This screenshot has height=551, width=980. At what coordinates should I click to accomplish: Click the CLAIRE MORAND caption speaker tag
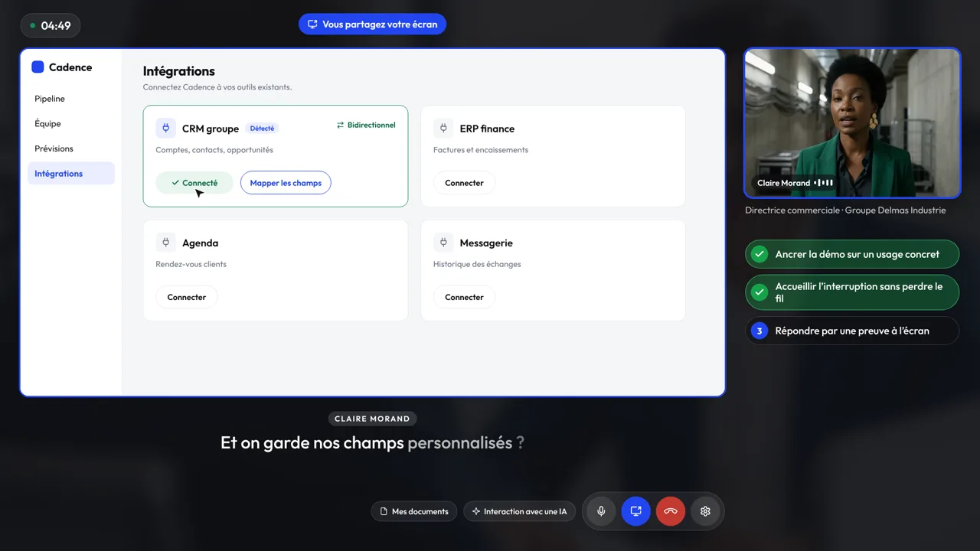coord(373,419)
